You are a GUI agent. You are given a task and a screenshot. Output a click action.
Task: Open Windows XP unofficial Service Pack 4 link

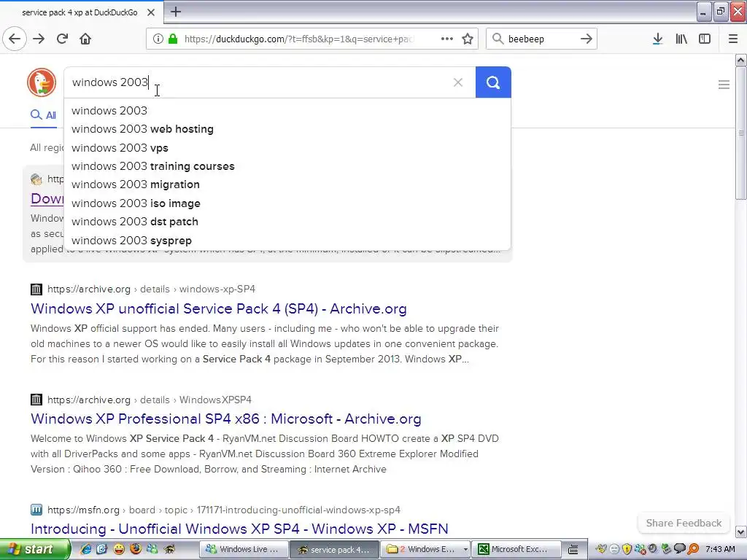(219, 309)
